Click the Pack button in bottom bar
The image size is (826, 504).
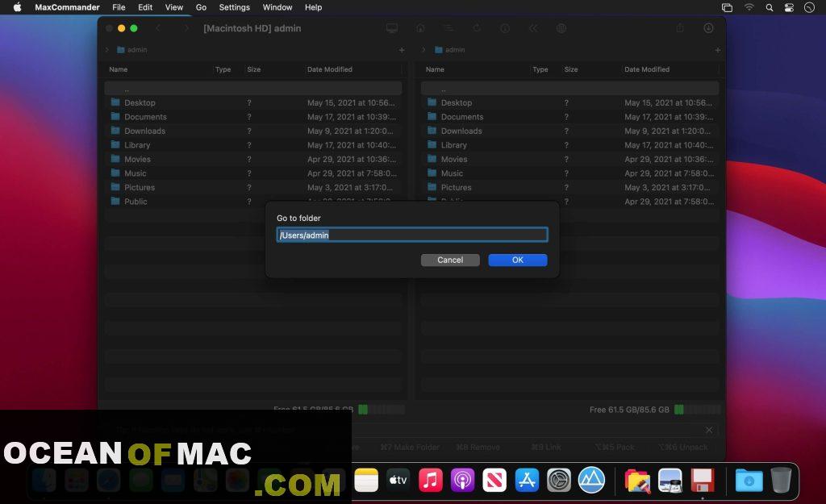click(615, 447)
